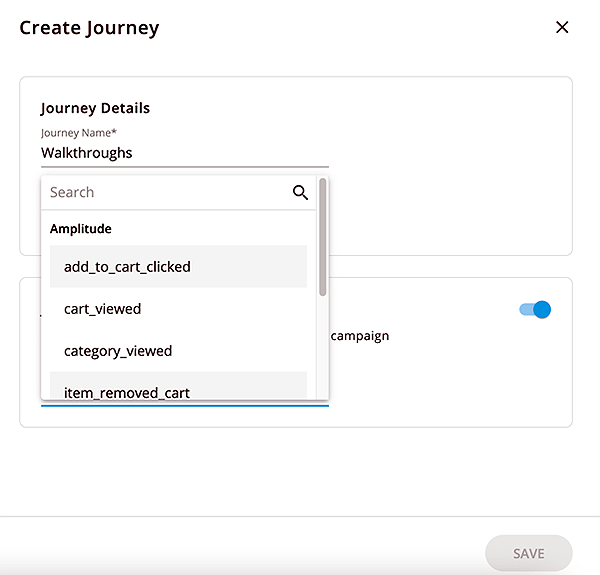600x575 pixels.
Task: Click the word campaign beside the list
Action: click(x=360, y=336)
